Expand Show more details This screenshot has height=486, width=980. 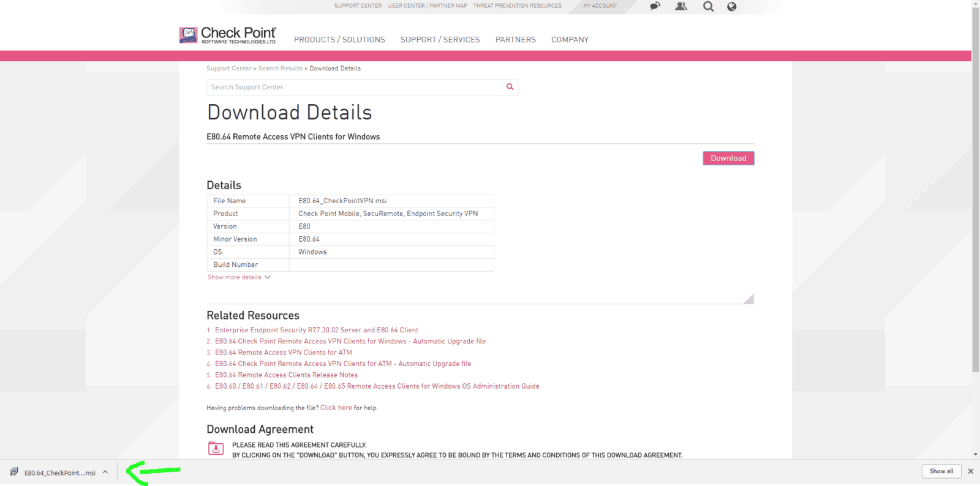coord(239,277)
